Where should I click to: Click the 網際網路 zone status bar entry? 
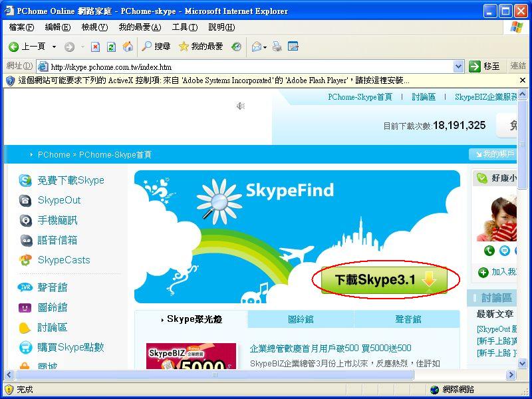point(452,390)
